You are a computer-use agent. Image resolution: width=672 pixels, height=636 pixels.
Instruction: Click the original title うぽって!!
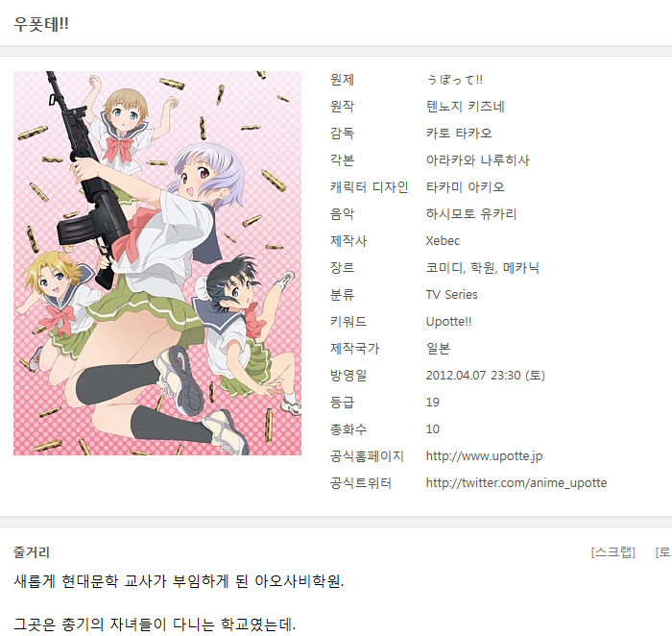[x=454, y=80]
